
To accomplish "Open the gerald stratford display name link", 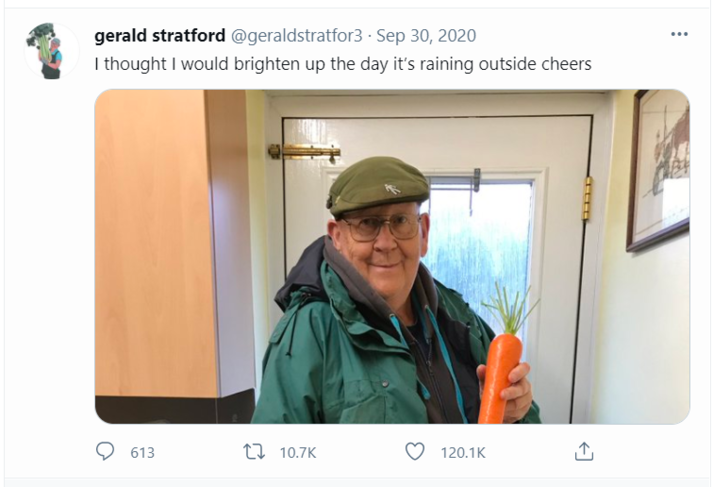I will coord(160,36).
